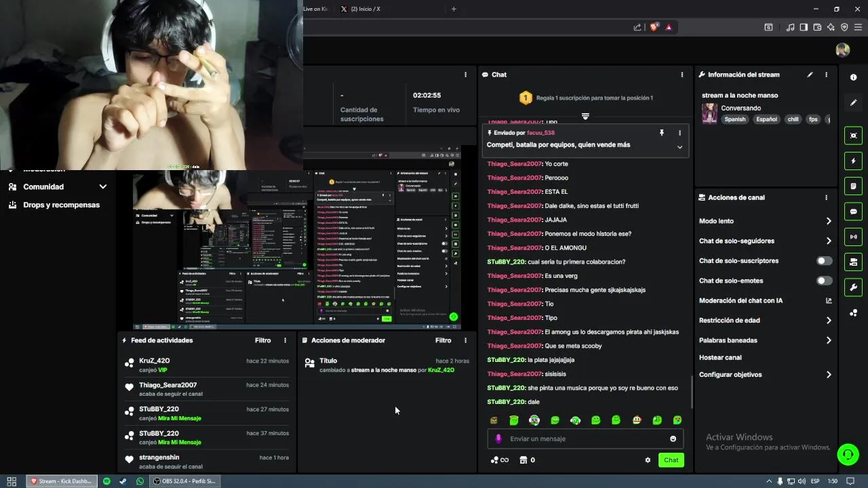This screenshot has height=488, width=868.
Task: Open the Brave Wallet icon
Action: 817,27
